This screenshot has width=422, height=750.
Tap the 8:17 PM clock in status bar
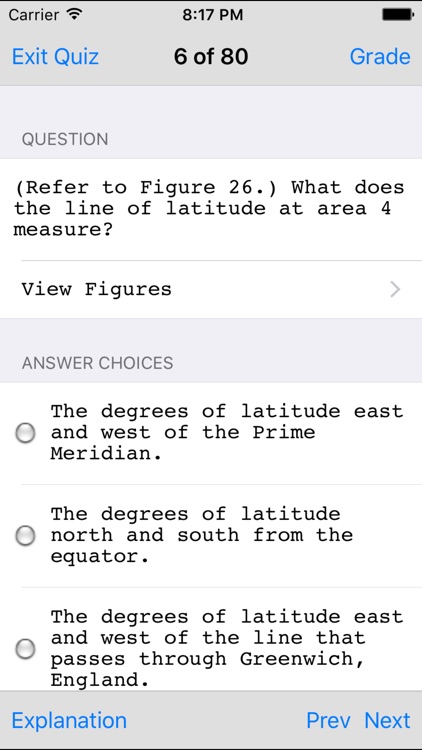point(212,15)
